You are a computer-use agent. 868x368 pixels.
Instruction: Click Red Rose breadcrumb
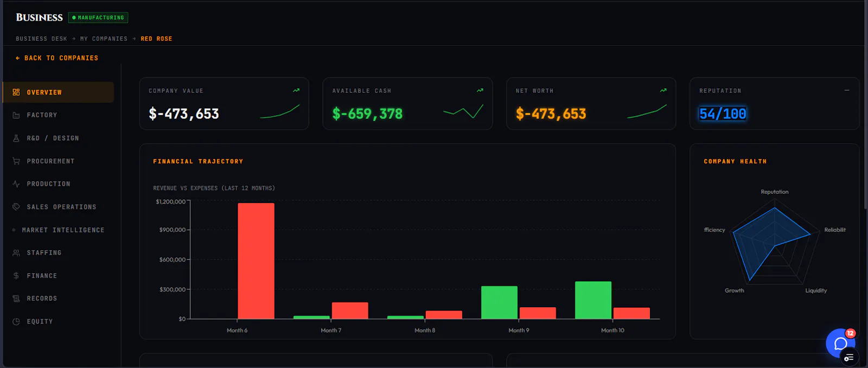156,39
